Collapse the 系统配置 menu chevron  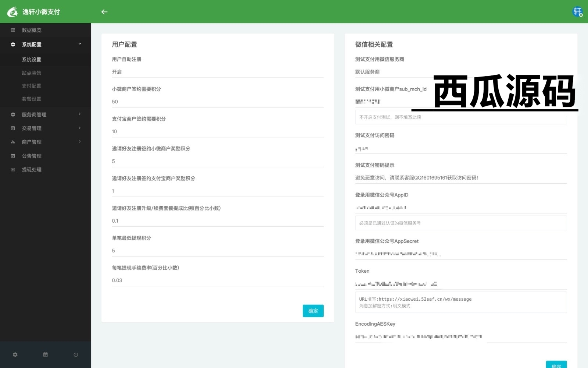click(80, 44)
